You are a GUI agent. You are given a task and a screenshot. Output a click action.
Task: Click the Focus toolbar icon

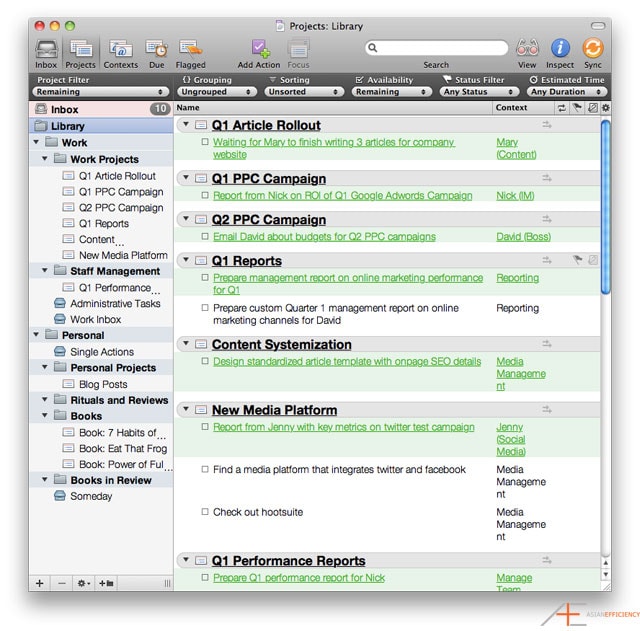point(298,49)
